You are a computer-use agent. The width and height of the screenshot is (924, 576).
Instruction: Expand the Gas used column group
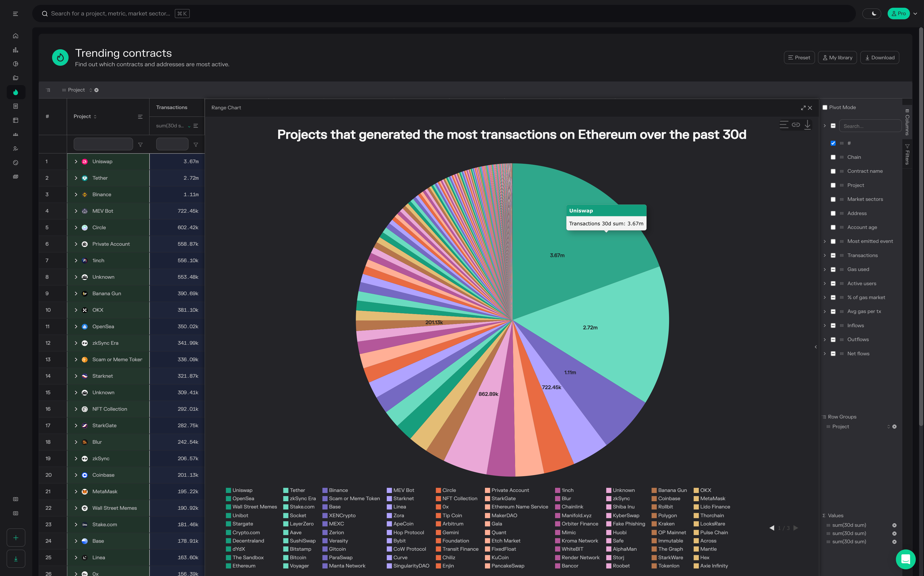(x=824, y=269)
